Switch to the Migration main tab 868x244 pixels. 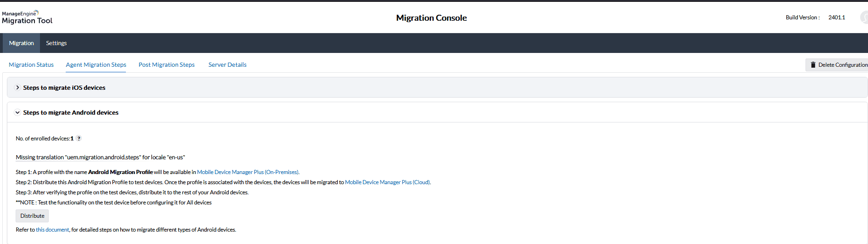click(x=21, y=43)
